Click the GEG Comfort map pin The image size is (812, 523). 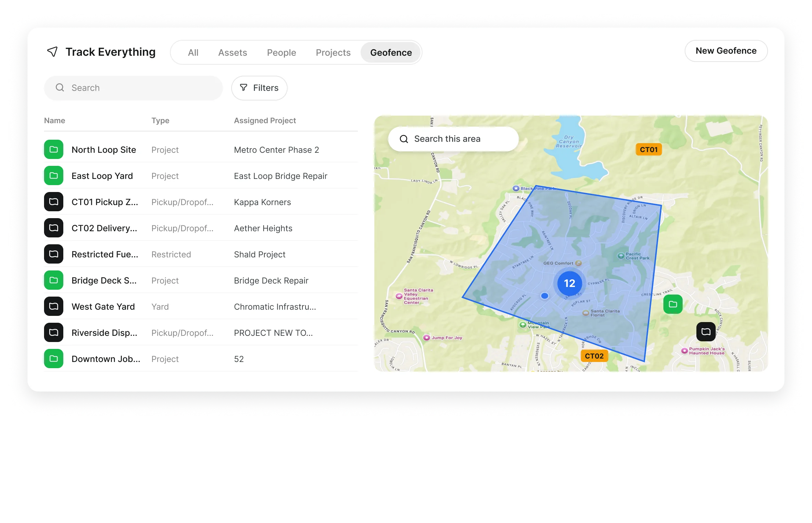tap(579, 263)
